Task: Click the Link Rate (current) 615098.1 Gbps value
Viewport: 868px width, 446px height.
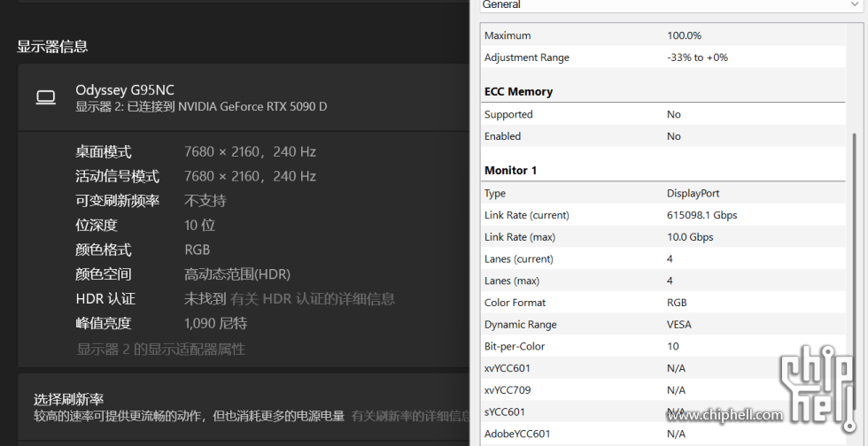Action: 701,215
